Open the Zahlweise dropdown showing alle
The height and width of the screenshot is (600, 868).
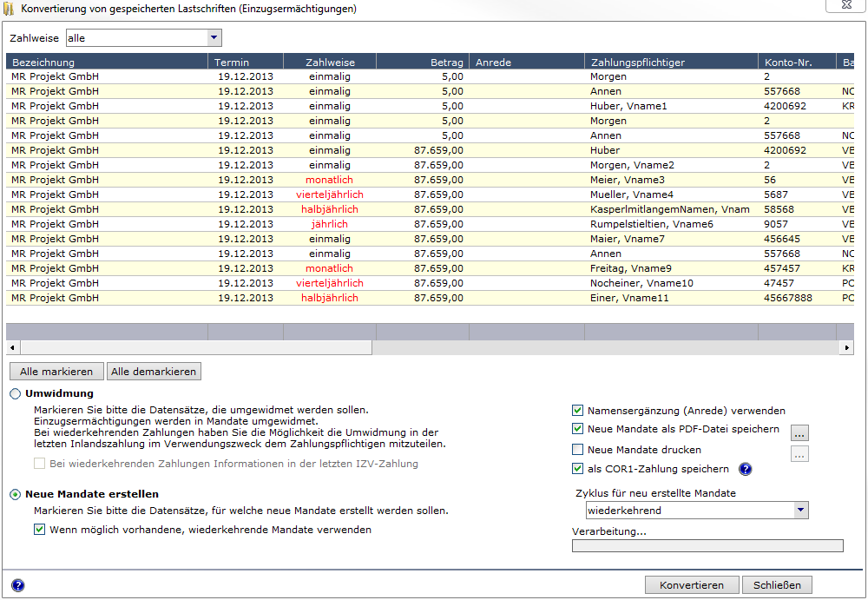tap(144, 38)
